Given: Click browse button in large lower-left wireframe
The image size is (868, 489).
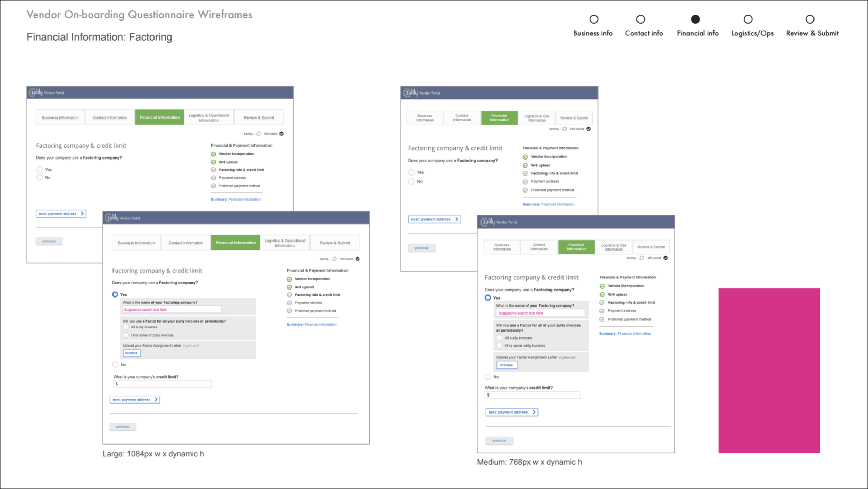Looking at the screenshot, I should click(x=131, y=353).
